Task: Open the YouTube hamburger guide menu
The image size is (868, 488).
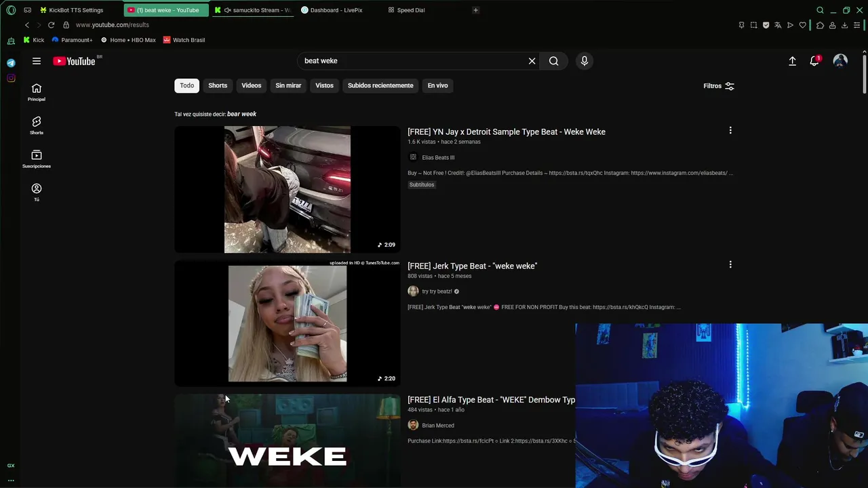Action: tap(37, 61)
